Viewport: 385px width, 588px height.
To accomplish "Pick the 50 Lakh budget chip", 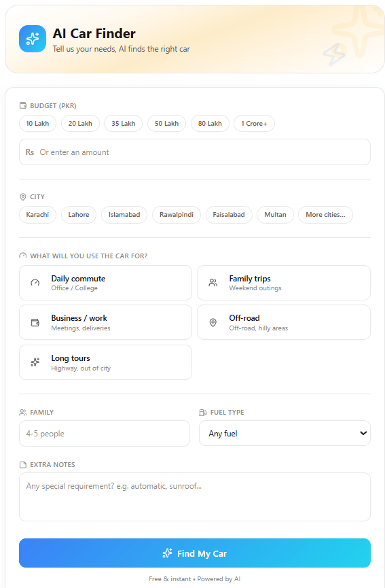I will (x=166, y=123).
